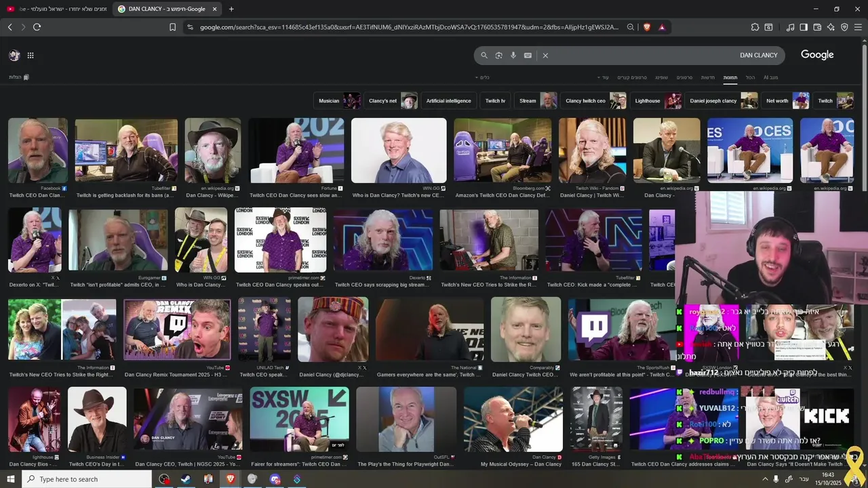The image size is (868, 488).
Task: Open the on-screen keyboard in search box
Action: tap(528, 56)
